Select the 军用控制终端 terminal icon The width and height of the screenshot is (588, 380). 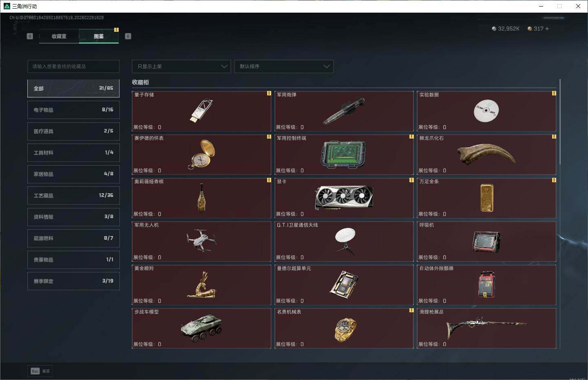tap(343, 155)
